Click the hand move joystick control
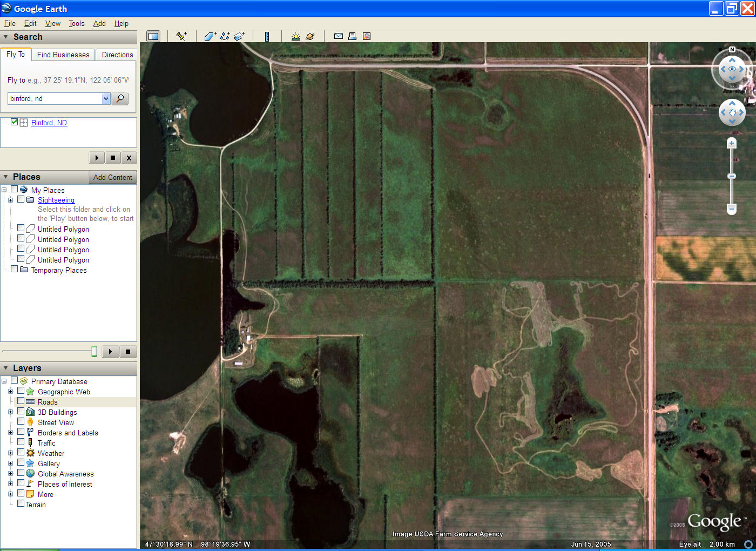Image resolution: width=756 pixels, height=551 pixels. [732, 112]
